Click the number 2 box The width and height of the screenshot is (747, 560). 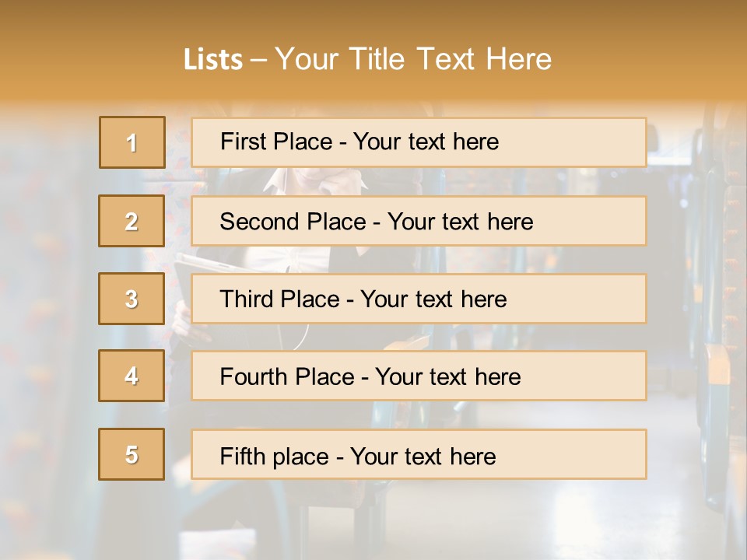tap(132, 221)
